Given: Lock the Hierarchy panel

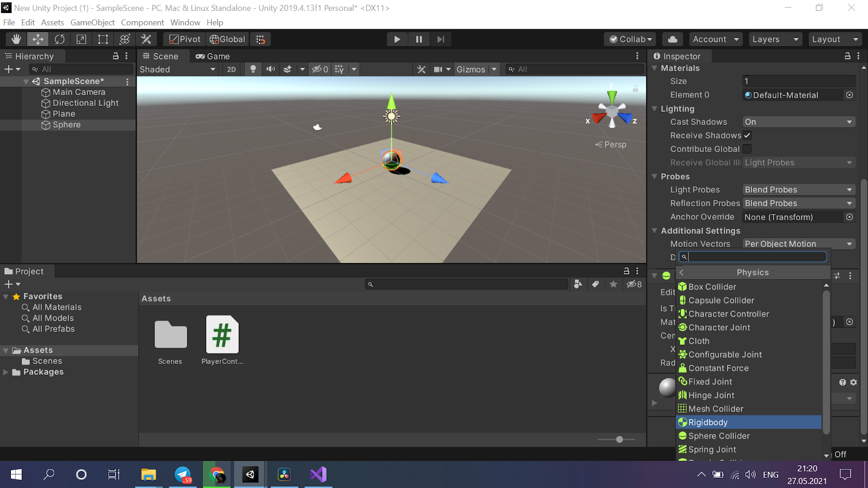Looking at the screenshot, I should pyautogui.click(x=116, y=56).
